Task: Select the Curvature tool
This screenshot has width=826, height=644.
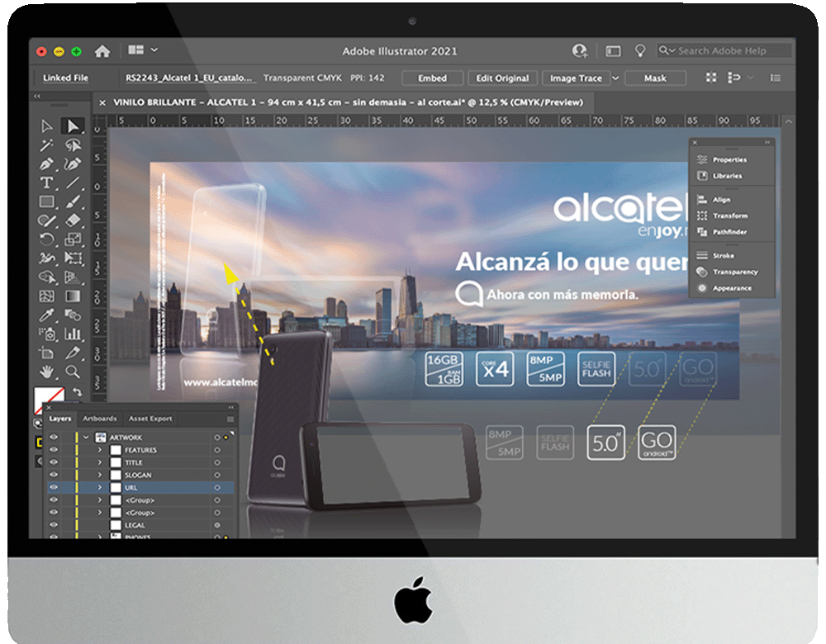Action: coord(73,163)
